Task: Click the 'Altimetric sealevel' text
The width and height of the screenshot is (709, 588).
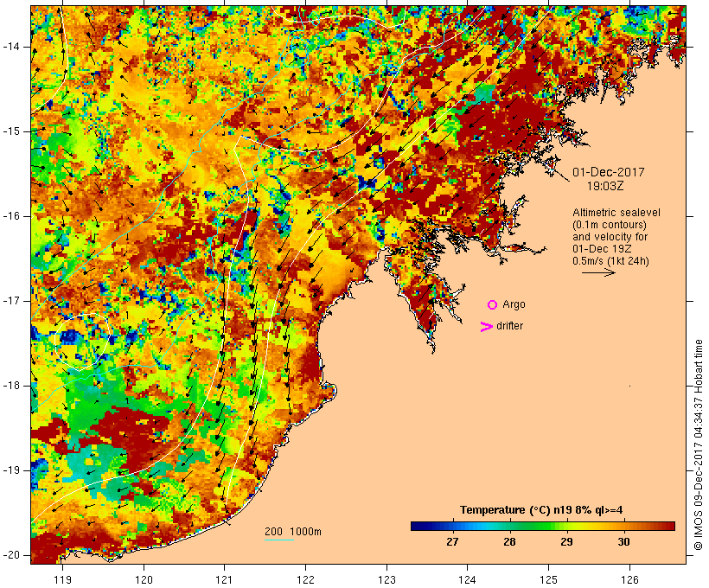Action: [616, 213]
